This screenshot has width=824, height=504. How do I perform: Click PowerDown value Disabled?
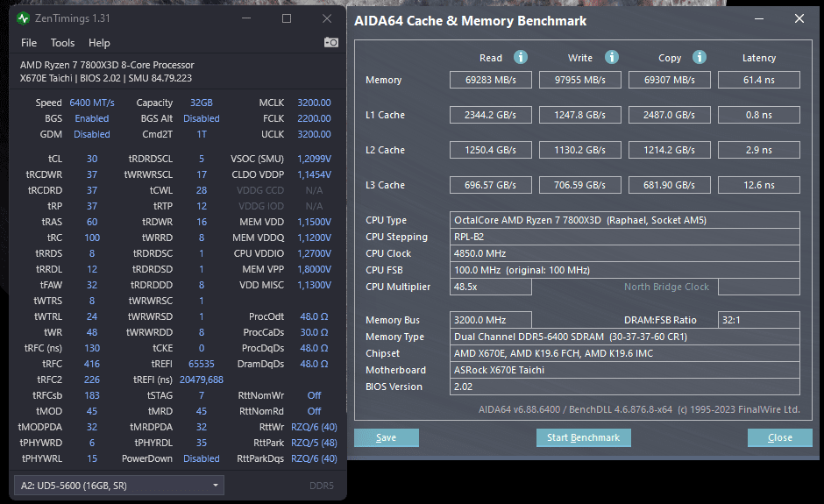pos(202,458)
